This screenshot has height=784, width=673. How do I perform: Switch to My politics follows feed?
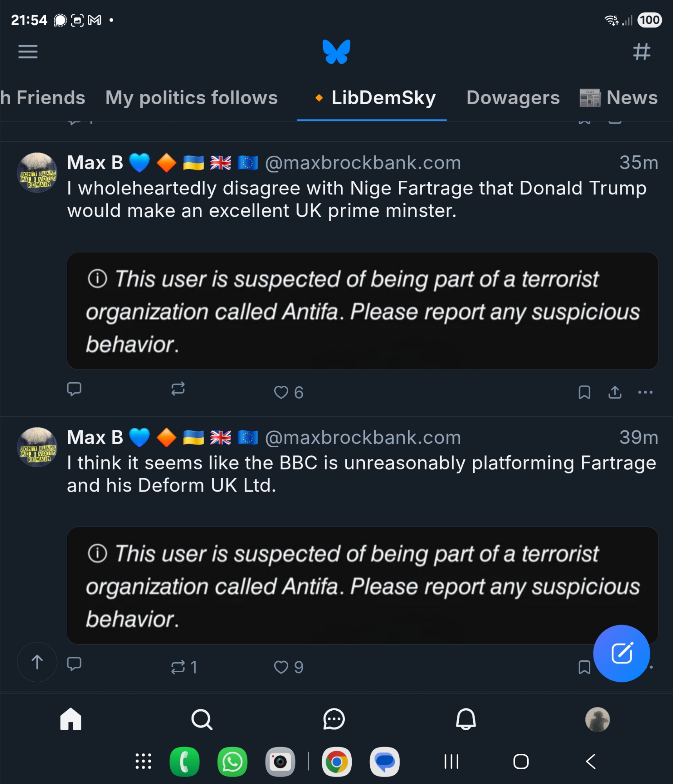(x=191, y=98)
